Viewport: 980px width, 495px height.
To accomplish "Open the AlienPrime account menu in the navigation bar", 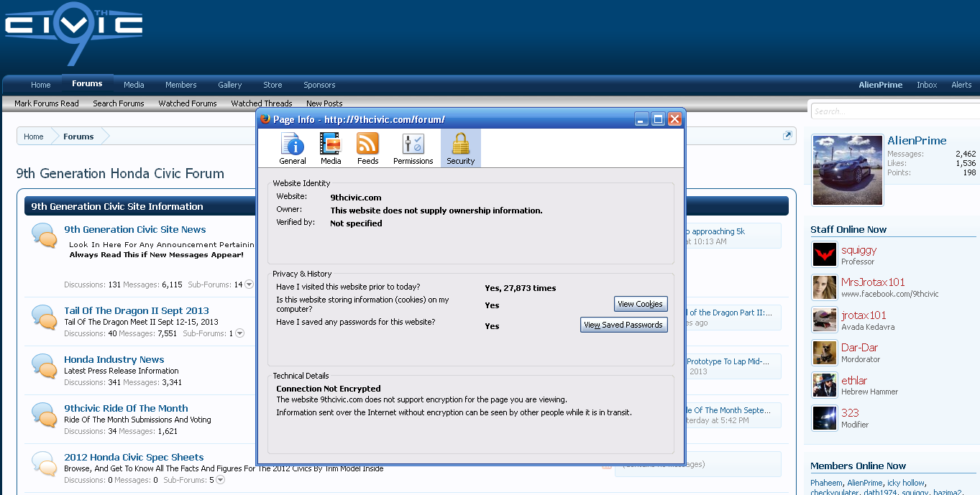I will (x=881, y=85).
